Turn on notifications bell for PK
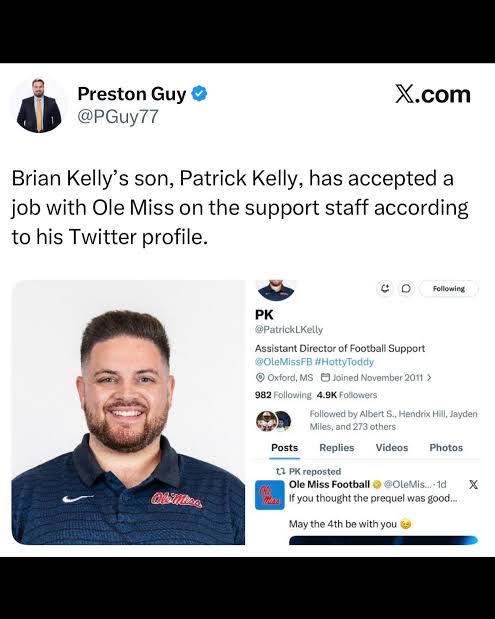The height and width of the screenshot is (619, 495). 385,289
